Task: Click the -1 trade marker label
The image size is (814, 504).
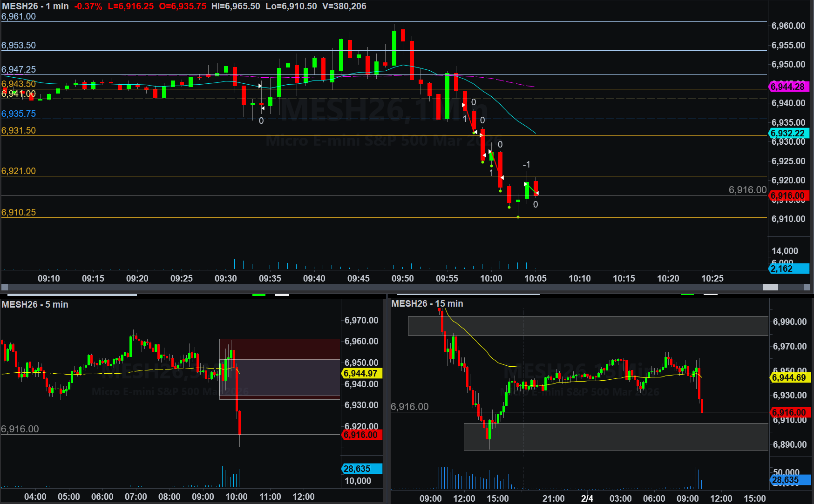Action: pos(526,165)
